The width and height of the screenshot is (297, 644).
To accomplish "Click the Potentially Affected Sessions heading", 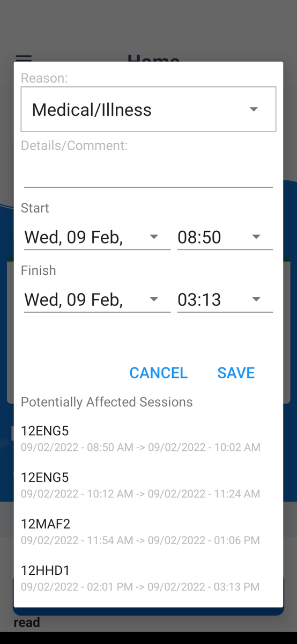I will pos(107,402).
